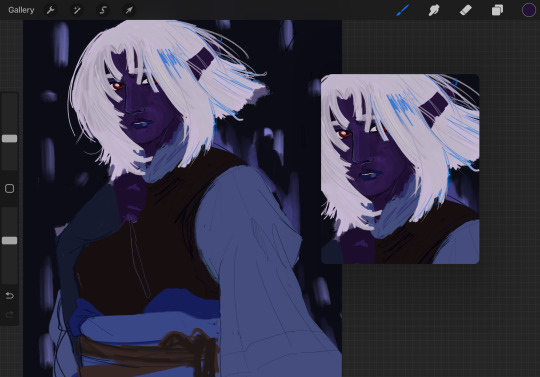Click the brush opacity slider handle
Viewport: 540px width, 377px height.
[x=10, y=240]
